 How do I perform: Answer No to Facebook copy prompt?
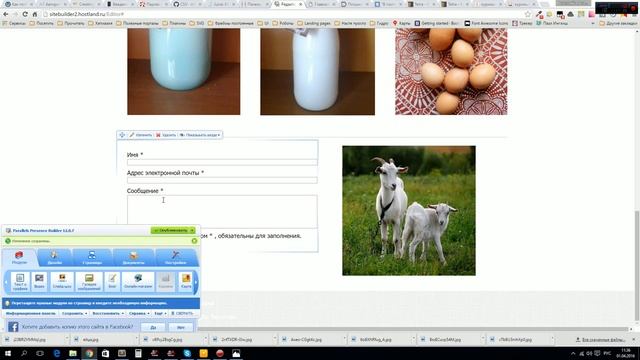point(181,327)
